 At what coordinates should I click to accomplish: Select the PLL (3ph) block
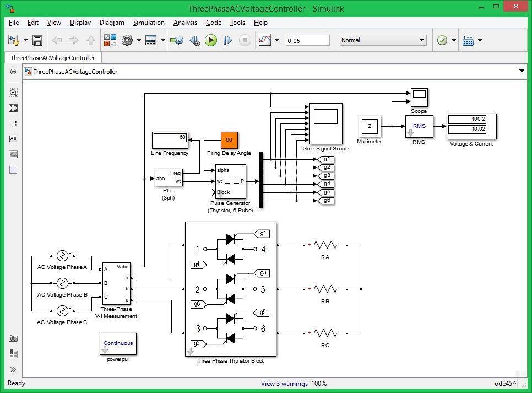pos(169,177)
